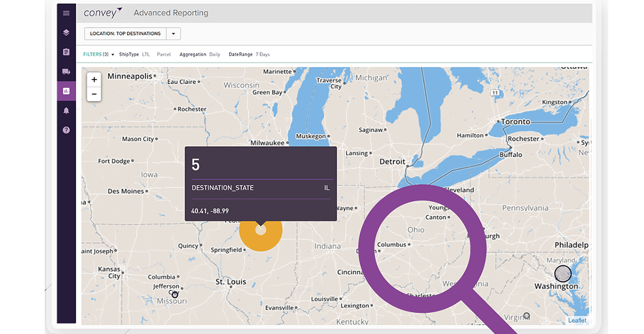Image resolution: width=644 pixels, height=334 pixels.
Task: Click the Convey logo
Action: click(103, 13)
